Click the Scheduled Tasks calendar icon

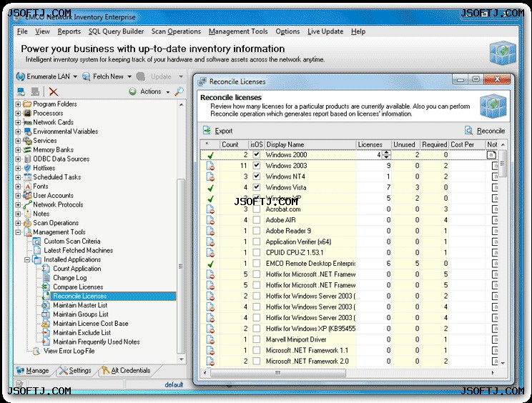pyautogui.click(x=27, y=177)
